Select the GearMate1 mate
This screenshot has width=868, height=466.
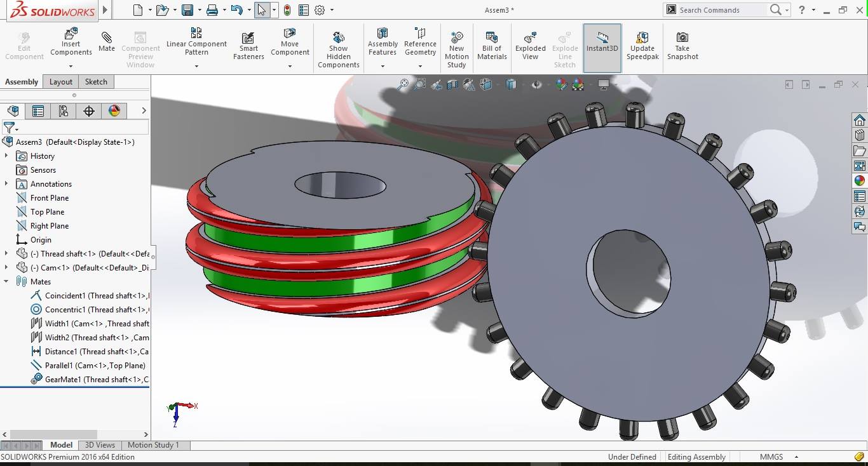pos(89,380)
